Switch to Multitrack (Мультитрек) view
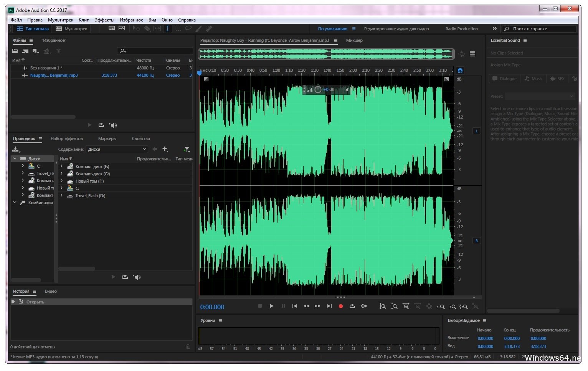This screenshot has height=371, width=588. click(x=71, y=29)
